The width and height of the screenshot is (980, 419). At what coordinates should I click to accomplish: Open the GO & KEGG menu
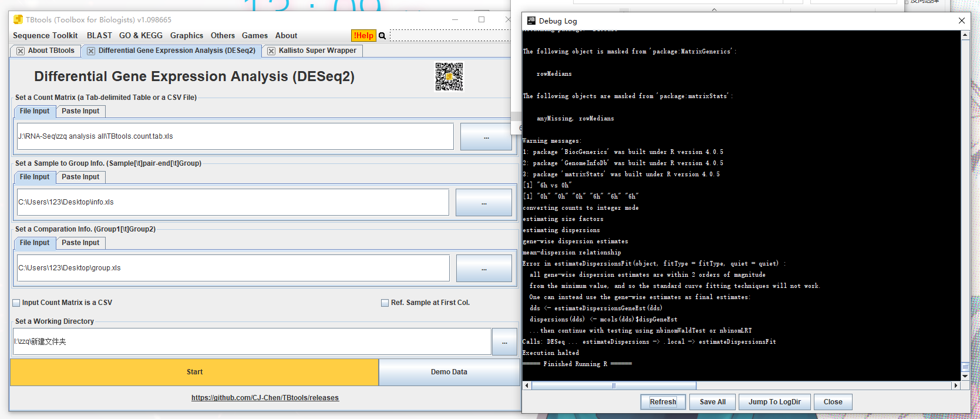(141, 36)
